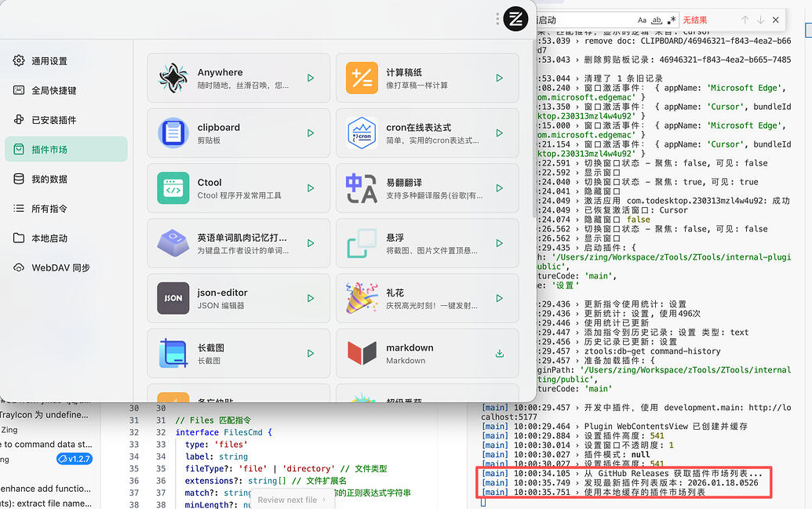
Task: Run cron在线表达式 using play button
Action: coord(499,133)
